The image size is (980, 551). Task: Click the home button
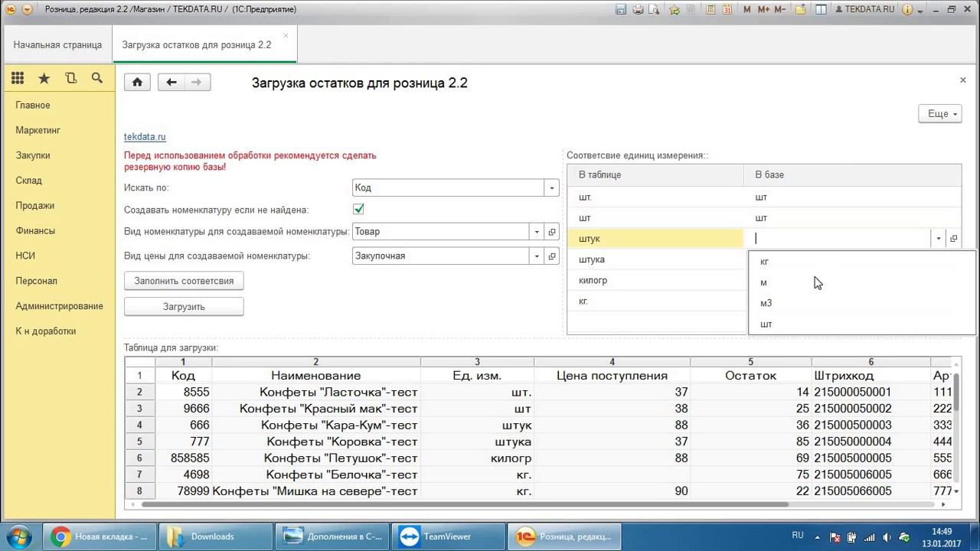pos(137,82)
